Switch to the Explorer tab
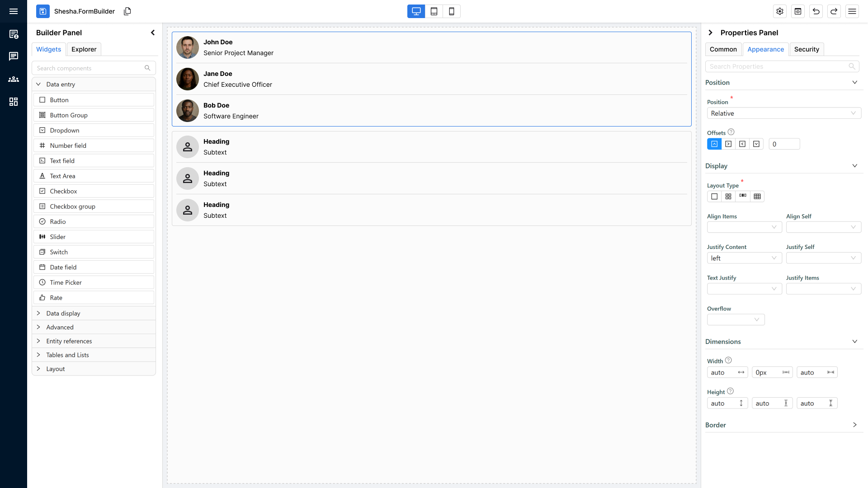Viewport: 868px width, 488px height. point(84,49)
